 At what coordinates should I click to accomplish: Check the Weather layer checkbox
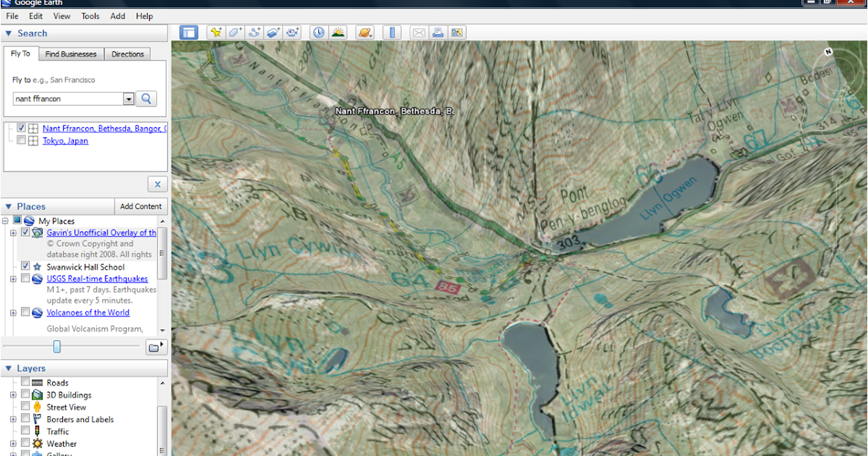(x=27, y=444)
